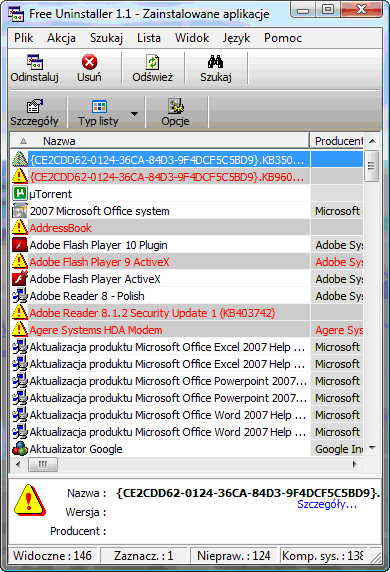Image resolution: width=390 pixels, height=572 pixels.
Task: Click the warning icon beside AddressBook
Action: pyautogui.click(x=20, y=228)
